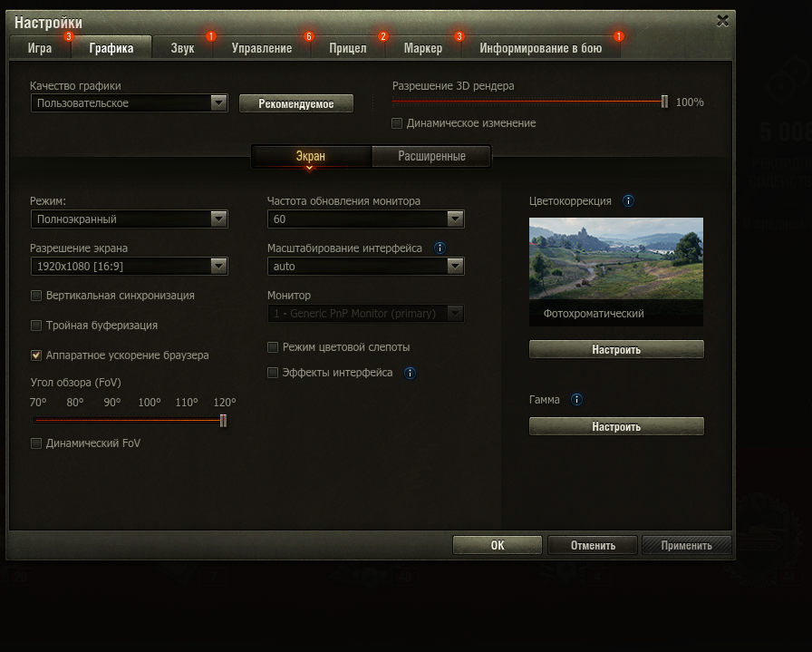Open Качество графики dropdown
This screenshot has height=652, width=812.
[x=217, y=102]
